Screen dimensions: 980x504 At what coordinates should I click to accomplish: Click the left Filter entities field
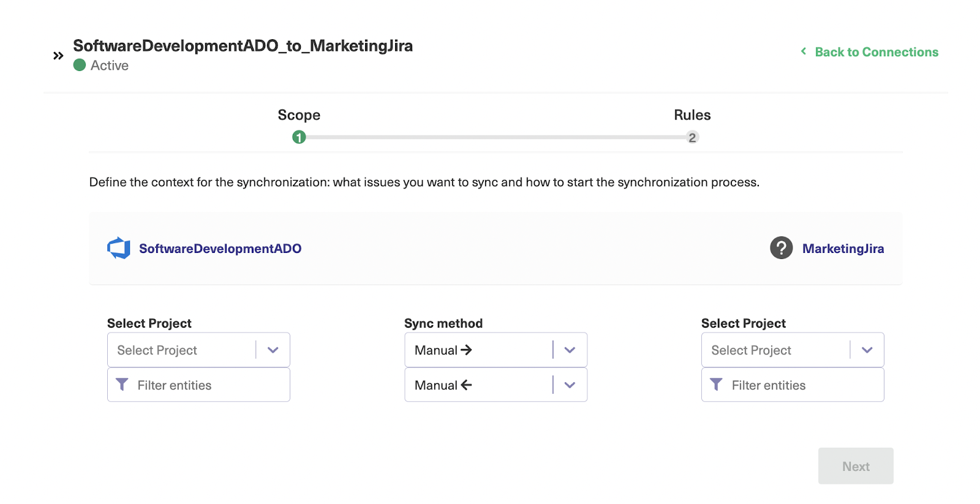pyautogui.click(x=198, y=385)
